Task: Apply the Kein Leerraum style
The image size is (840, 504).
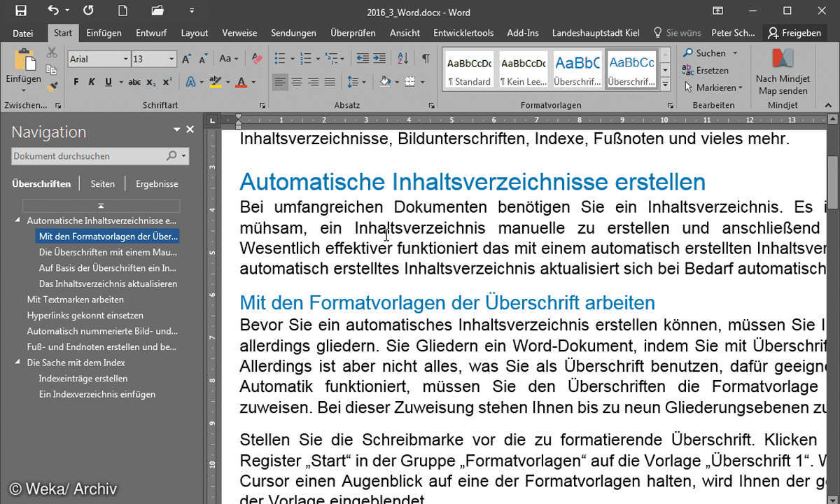Action: tap(523, 69)
